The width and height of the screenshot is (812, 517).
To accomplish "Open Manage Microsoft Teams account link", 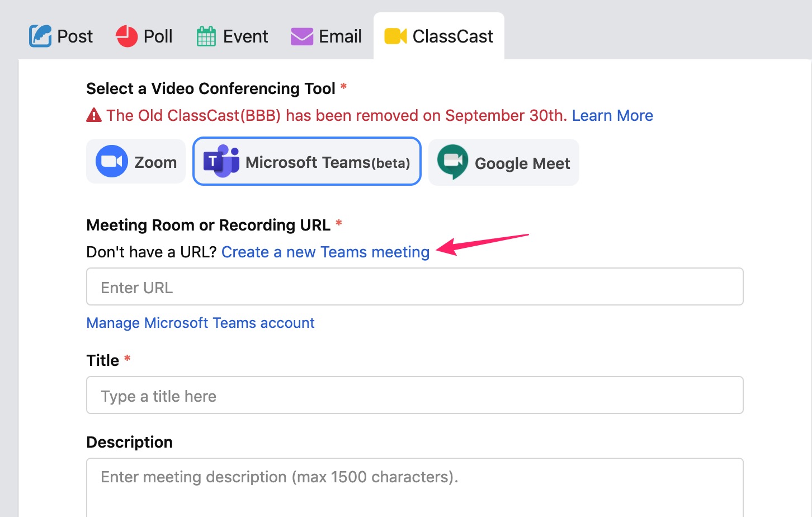I will [200, 323].
